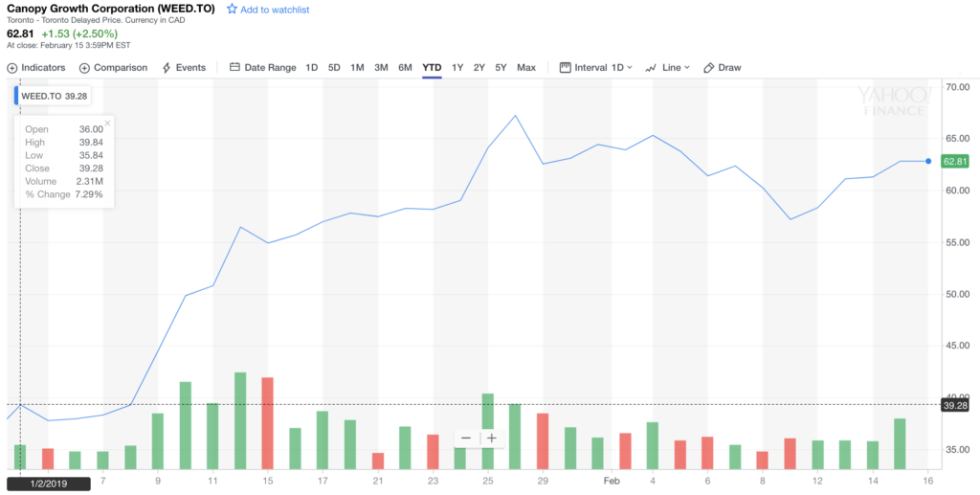Screen dimensions: 980x495
Task: Click the Volume 2.31M row in tooltip
Action: (64, 181)
